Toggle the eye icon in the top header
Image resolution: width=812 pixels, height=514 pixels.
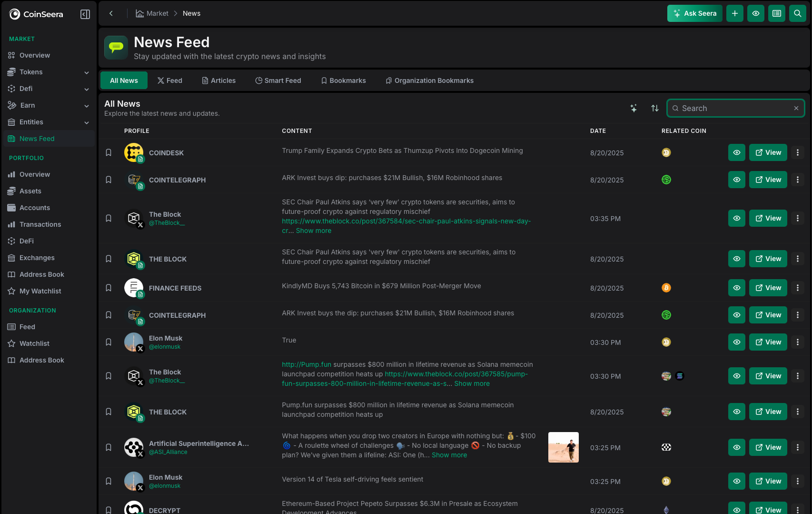point(756,13)
